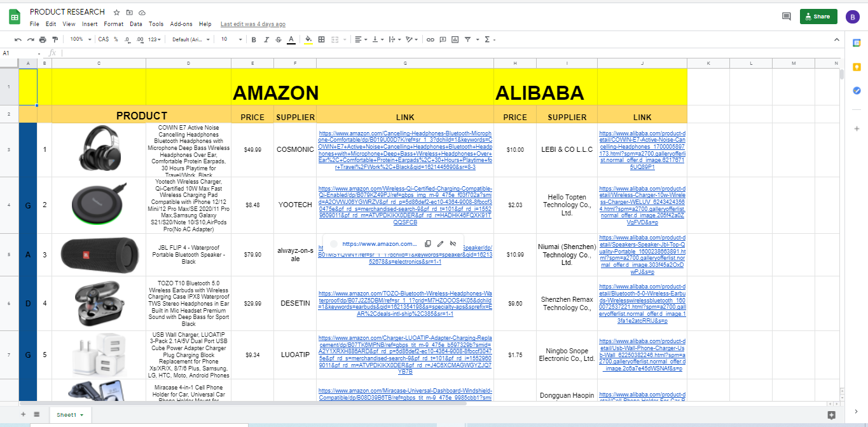
Task: Open the Insert menu
Action: tap(90, 24)
